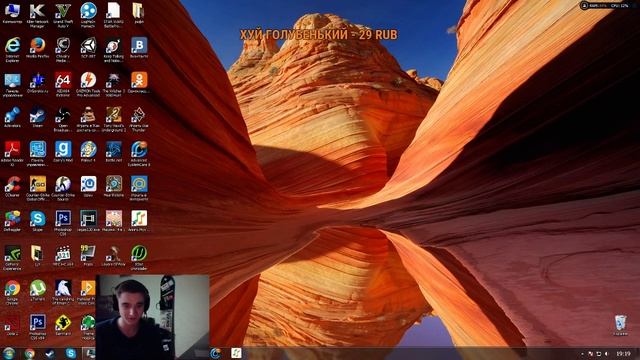Open the LogMeIn Hamachi shortcut
The width and height of the screenshot is (640, 360).
pyautogui.click(x=88, y=15)
